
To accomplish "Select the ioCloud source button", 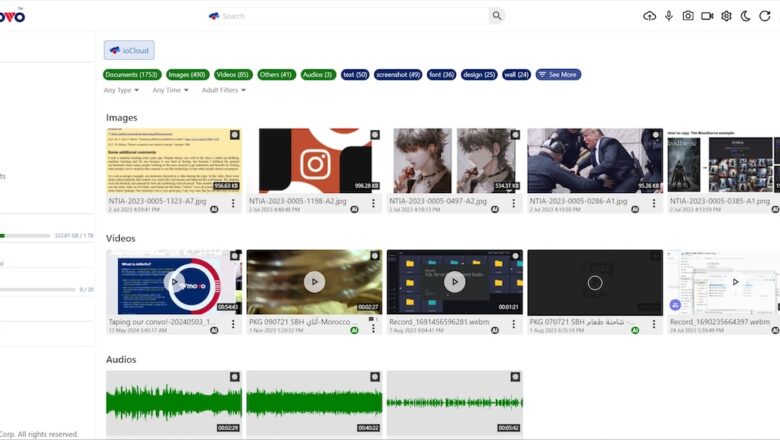I will pos(129,50).
